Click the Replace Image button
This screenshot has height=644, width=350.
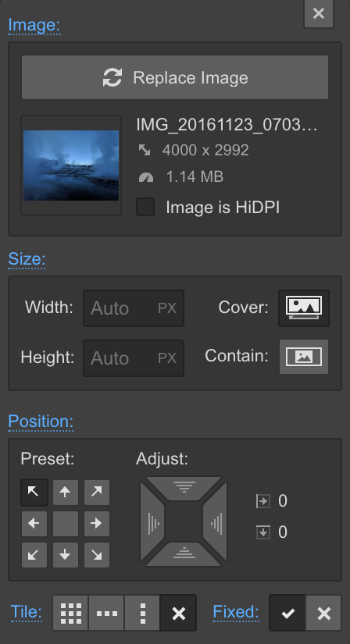(175, 77)
